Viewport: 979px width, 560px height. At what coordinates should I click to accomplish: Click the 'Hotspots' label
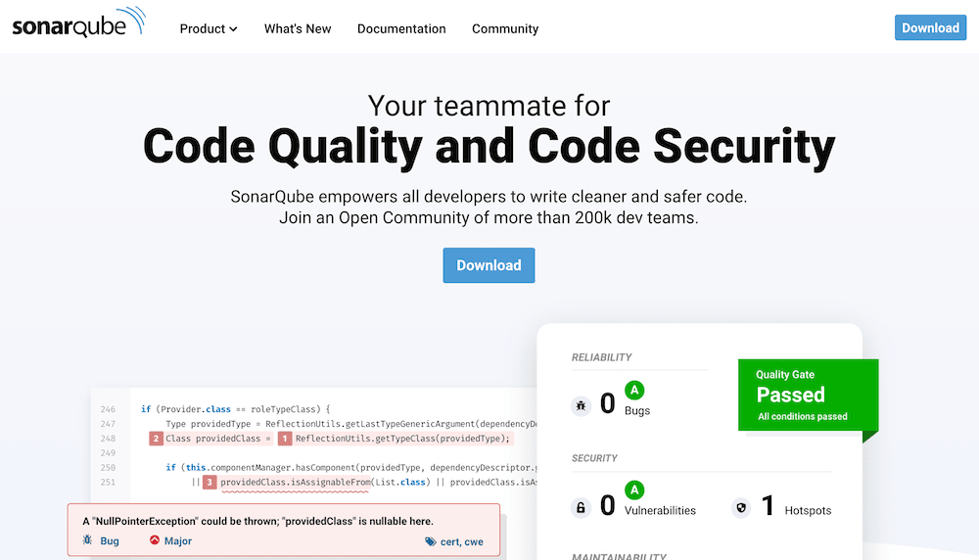point(808,511)
